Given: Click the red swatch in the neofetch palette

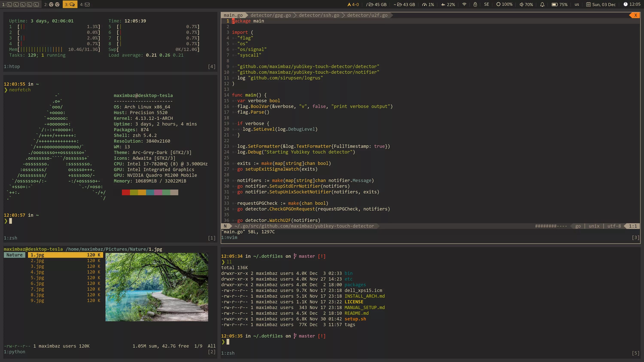Looking at the screenshot, I should [x=126, y=192].
